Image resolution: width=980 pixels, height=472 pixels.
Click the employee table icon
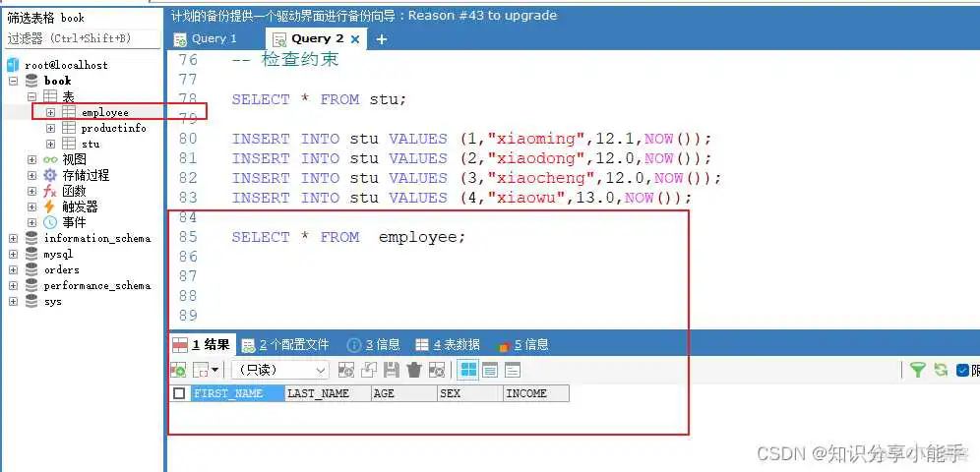point(69,112)
